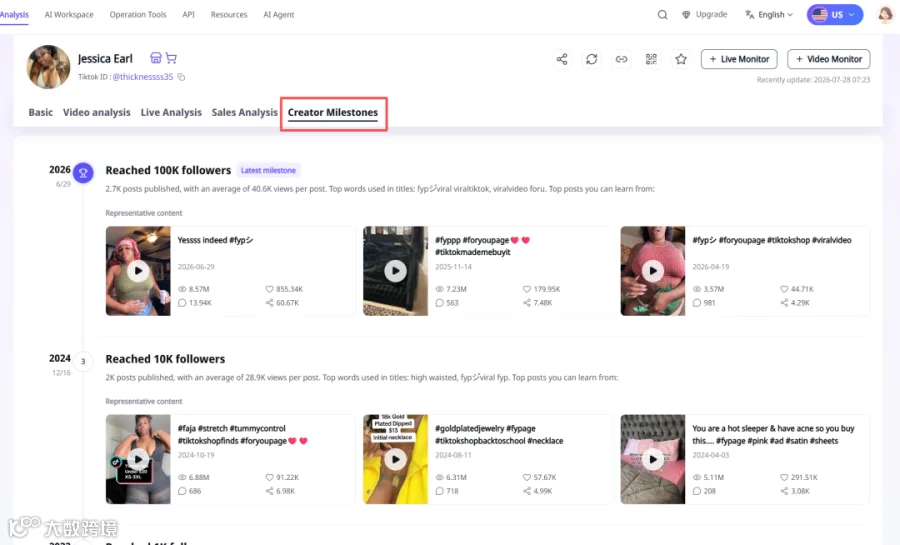
Task: Select the Analysis menu item
Action: (x=14, y=14)
